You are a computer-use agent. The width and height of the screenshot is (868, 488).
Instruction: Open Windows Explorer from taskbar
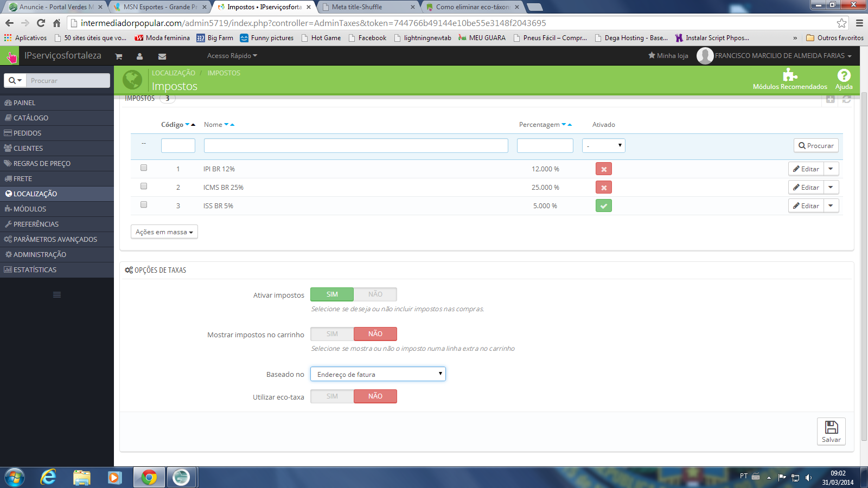[x=82, y=478]
